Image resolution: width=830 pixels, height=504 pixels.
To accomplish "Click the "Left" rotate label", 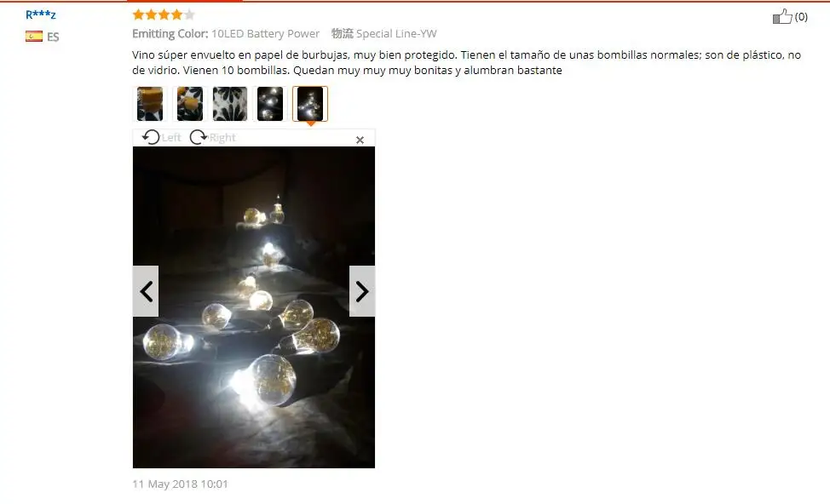I will tap(171, 138).
